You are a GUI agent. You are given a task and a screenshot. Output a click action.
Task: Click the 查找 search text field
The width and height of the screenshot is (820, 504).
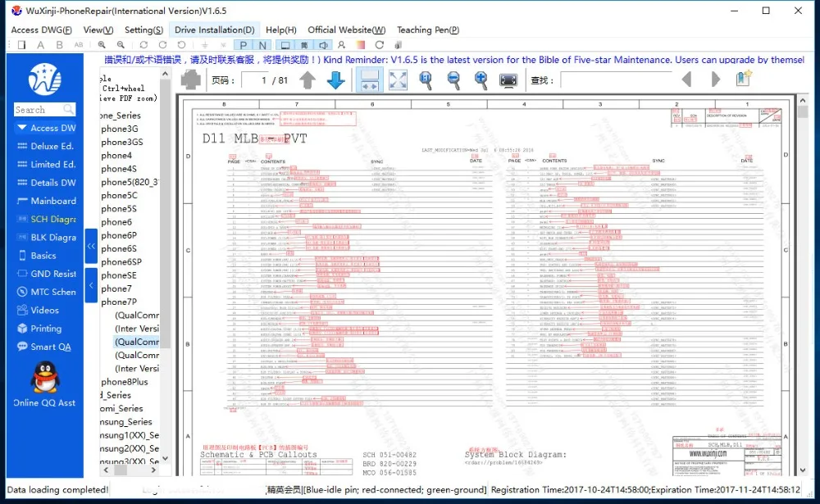coord(616,80)
